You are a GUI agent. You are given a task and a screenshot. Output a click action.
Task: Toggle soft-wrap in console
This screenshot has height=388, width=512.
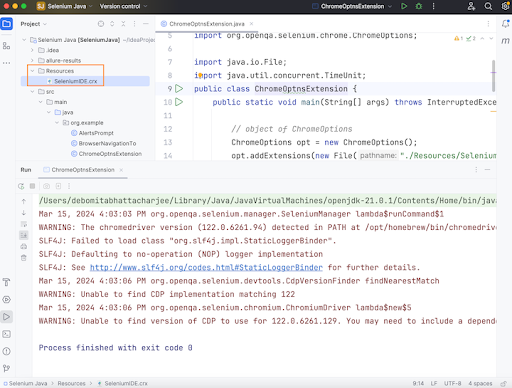(x=24, y=224)
